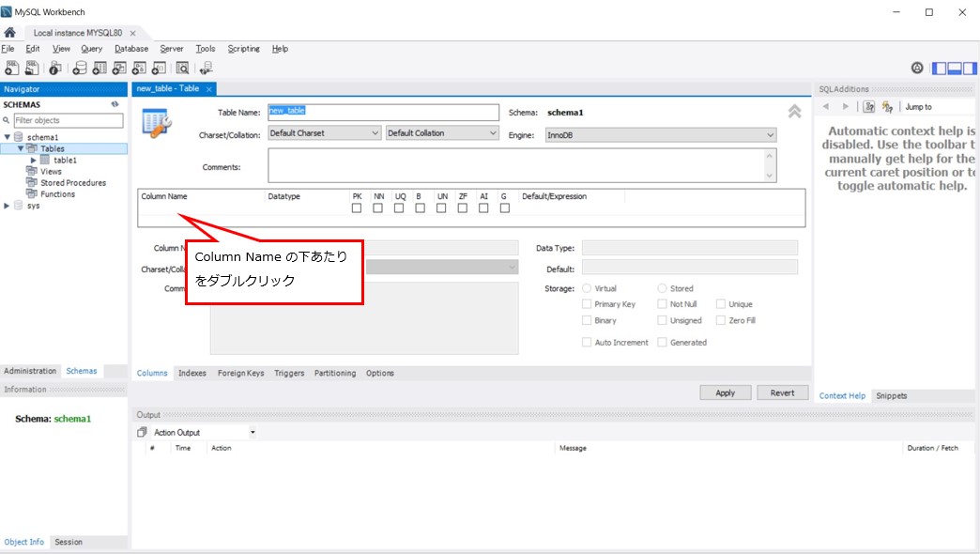This screenshot has height=554, width=980.
Task: Open the Default Collation dropdown
Action: pyautogui.click(x=442, y=133)
